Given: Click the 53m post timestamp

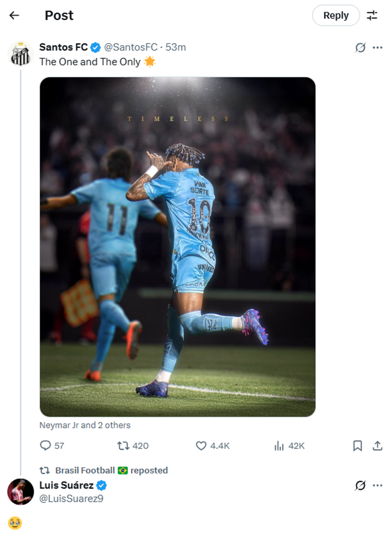Looking at the screenshot, I should point(175,47).
